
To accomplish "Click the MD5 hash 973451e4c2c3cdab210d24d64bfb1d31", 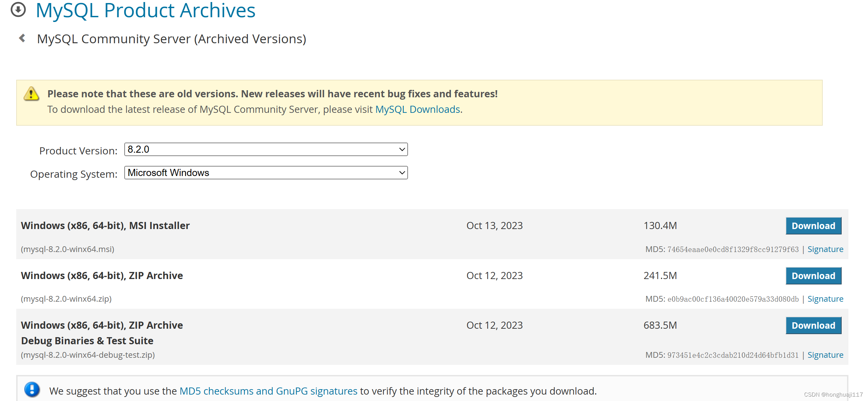I will coord(733,355).
